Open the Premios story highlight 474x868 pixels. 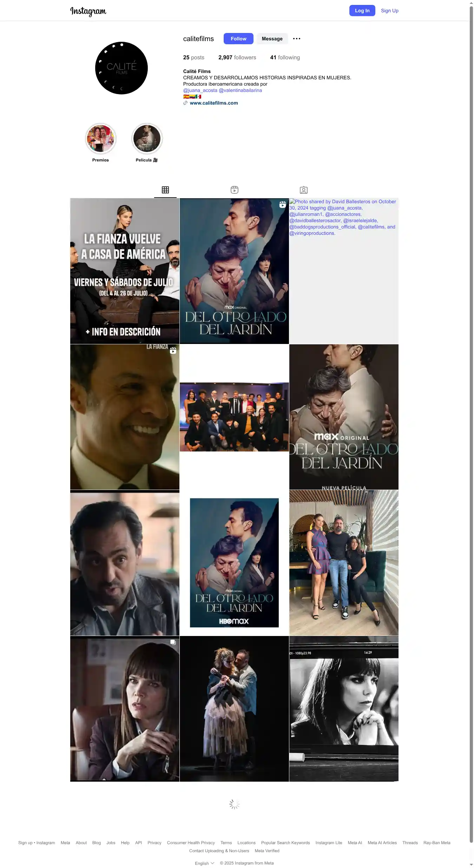pyautogui.click(x=101, y=139)
